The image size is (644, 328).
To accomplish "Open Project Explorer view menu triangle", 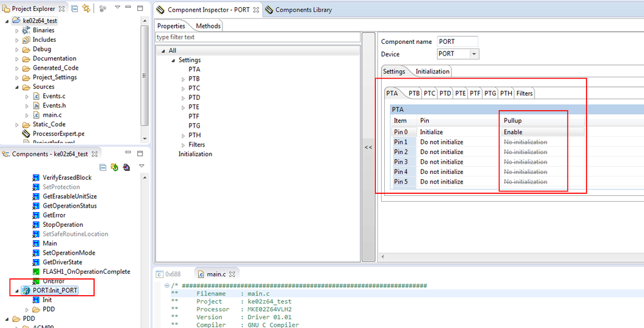I will (x=117, y=8).
